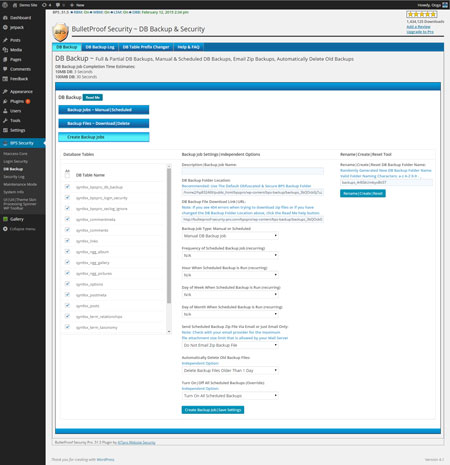The height and width of the screenshot is (465, 450).
Task: Click the BulletProof Security shield logo
Action: [x=60, y=32]
